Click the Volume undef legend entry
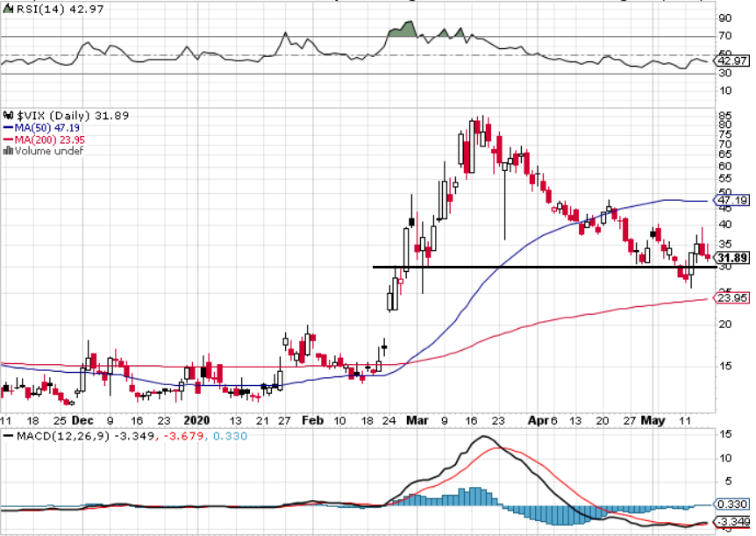The height and width of the screenshot is (536, 756). coord(49,151)
